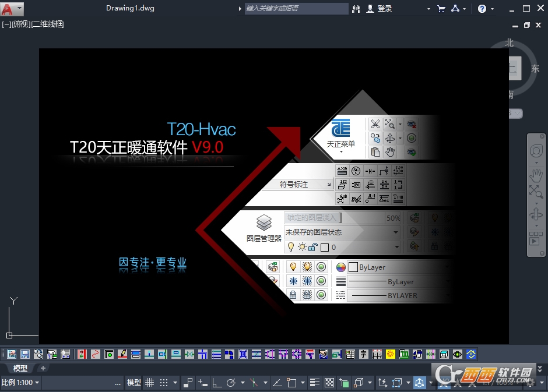Screen dimensions: 548x392
Task: Open the [-] viewport controls menu
Action: 6,24
